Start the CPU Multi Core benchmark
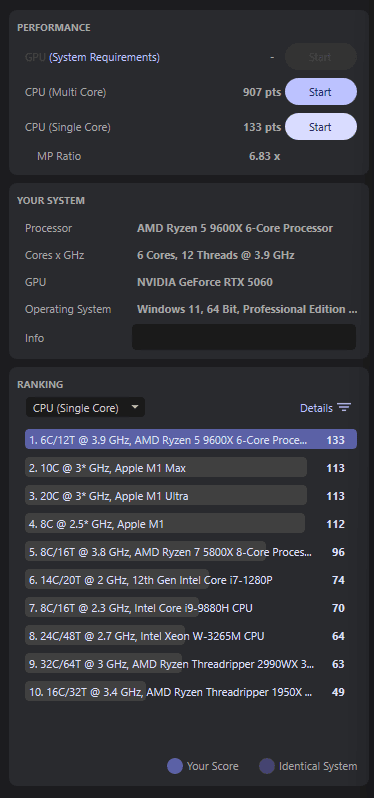Screen dimensions: 374x798 click(321, 92)
